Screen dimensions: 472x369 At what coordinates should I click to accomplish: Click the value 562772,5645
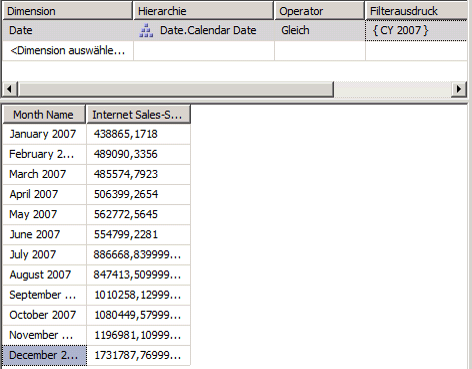pyautogui.click(x=138, y=214)
